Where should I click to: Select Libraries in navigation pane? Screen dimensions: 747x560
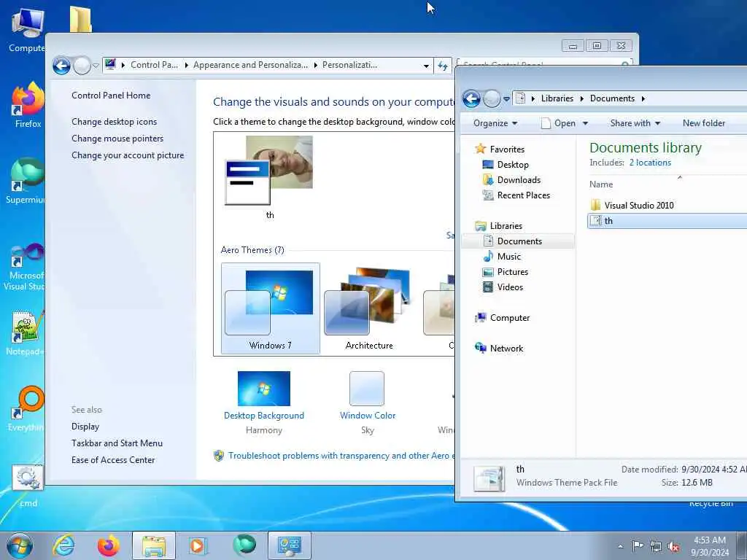click(506, 226)
